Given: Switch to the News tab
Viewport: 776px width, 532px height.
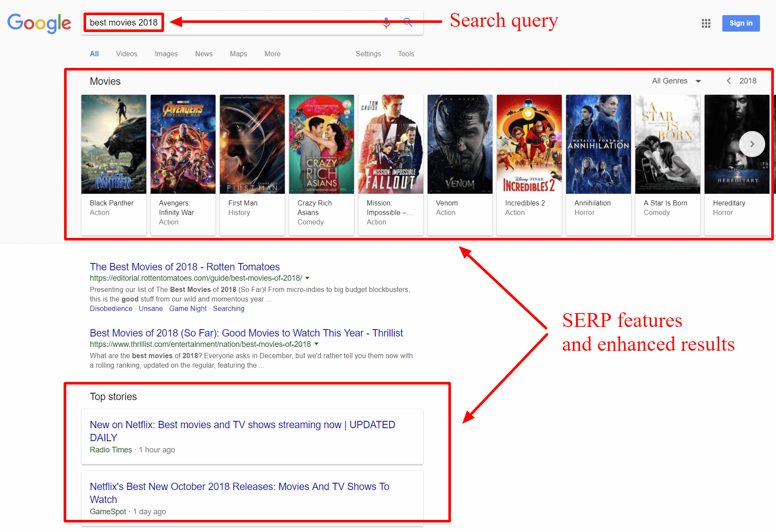Looking at the screenshot, I should [204, 54].
